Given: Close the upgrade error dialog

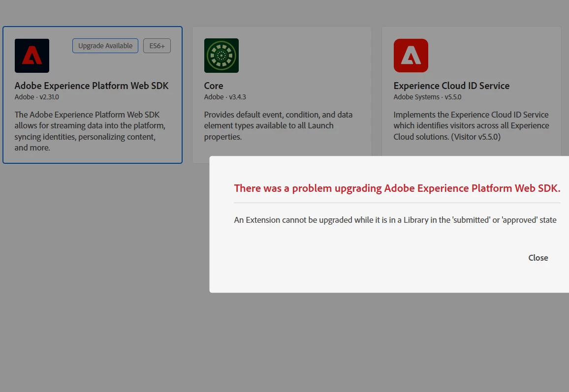Looking at the screenshot, I should click(538, 258).
